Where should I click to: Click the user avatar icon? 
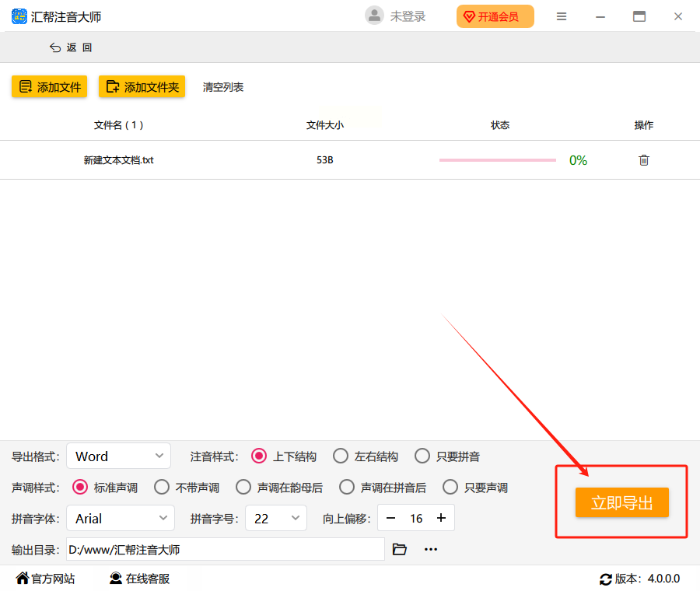pos(374,16)
